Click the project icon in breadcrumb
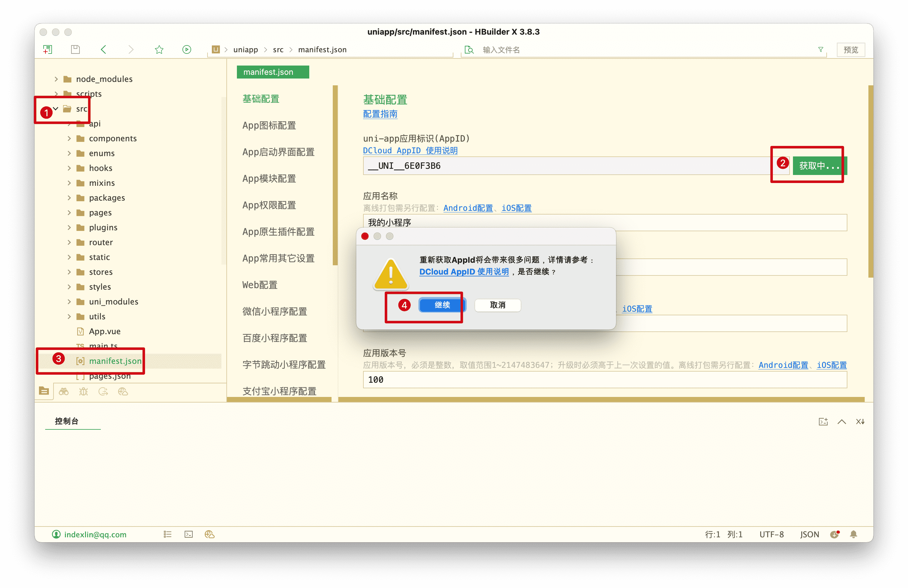 (x=216, y=49)
